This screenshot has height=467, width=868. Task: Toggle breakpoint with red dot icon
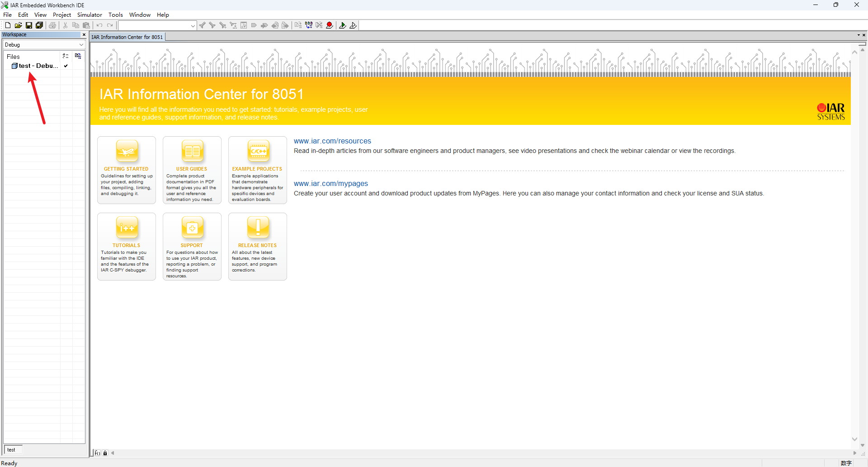[330, 25]
